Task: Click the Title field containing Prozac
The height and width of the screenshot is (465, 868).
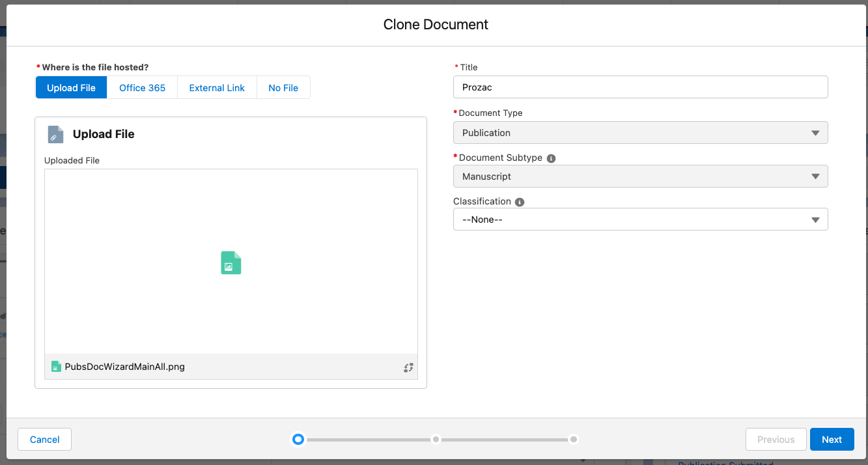Action: click(640, 87)
